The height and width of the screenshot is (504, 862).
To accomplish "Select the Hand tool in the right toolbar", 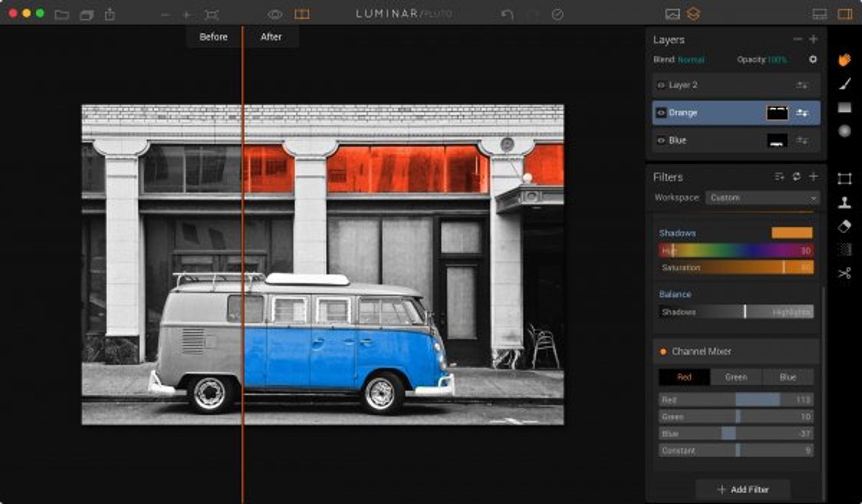I will pyautogui.click(x=844, y=59).
